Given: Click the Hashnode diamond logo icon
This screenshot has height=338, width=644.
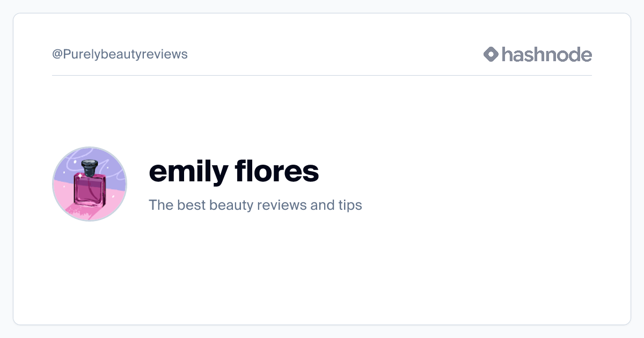Looking at the screenshot, I should point(491,54).
